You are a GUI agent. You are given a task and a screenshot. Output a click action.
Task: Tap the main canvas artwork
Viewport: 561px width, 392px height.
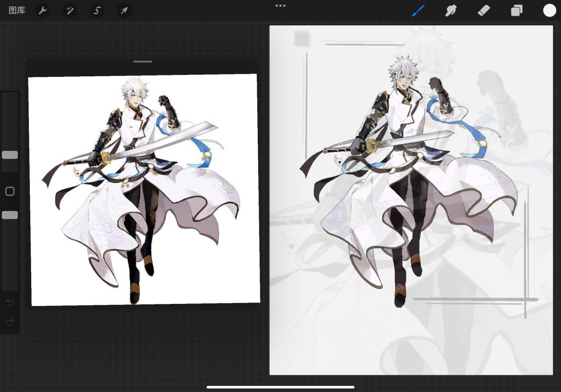[x=411, y=200]
